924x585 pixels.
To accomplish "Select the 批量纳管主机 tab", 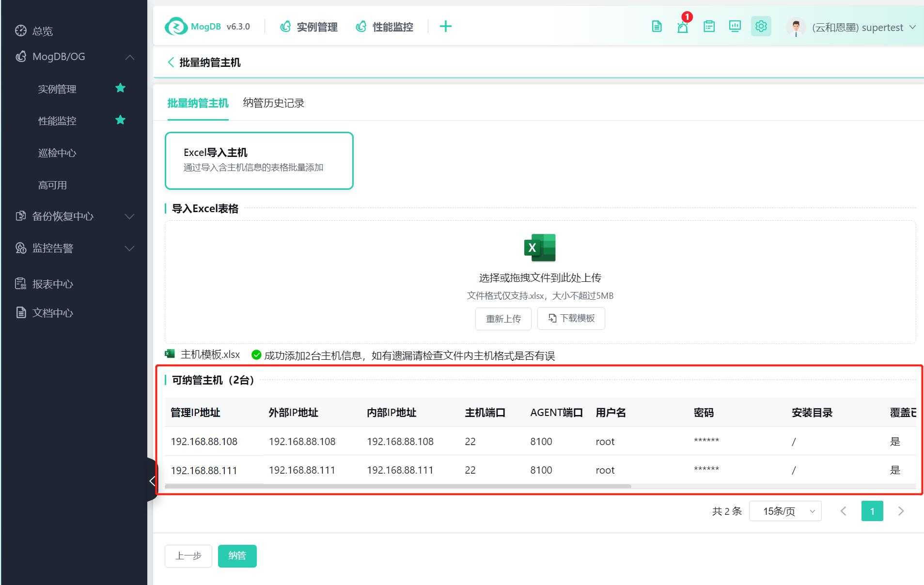I will 198,103.
